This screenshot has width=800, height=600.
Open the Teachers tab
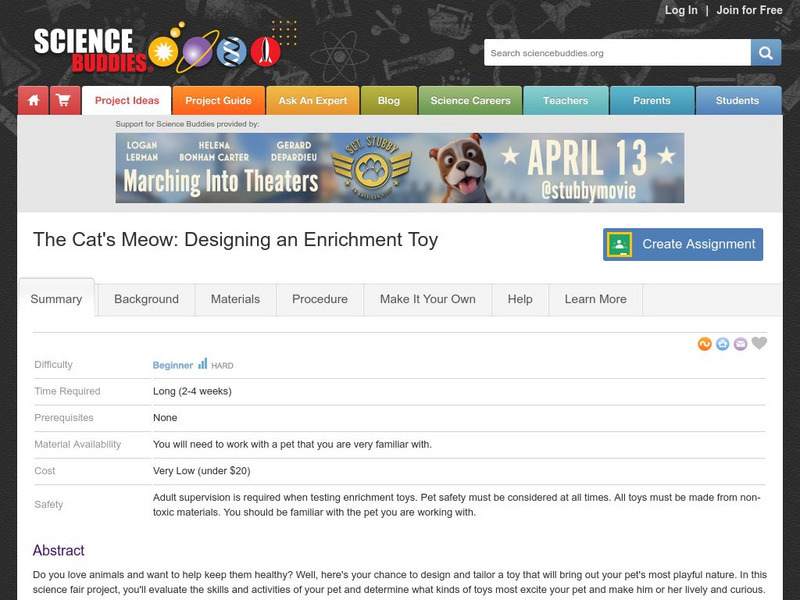point(565,101)
